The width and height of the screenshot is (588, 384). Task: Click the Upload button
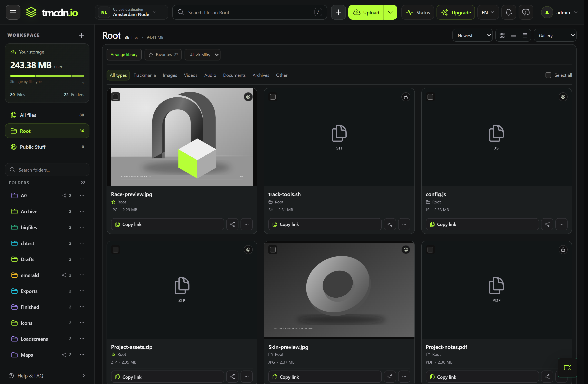(366, 12)
